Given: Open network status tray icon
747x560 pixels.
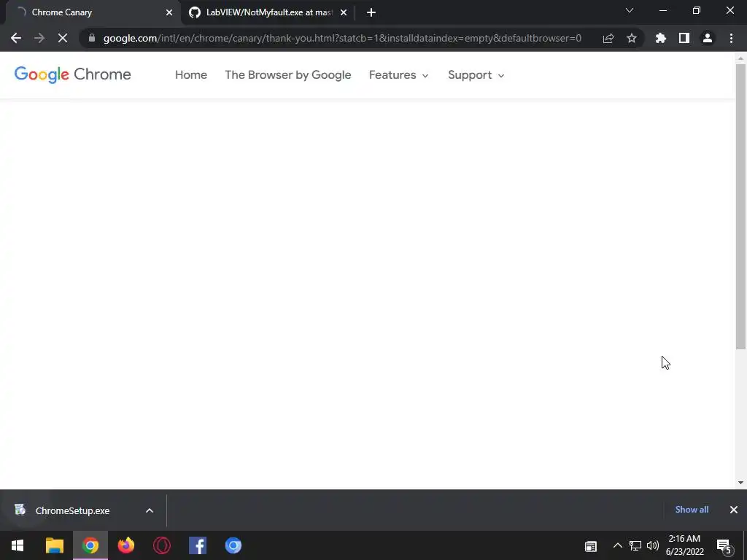Looking at the screenshot, I should (635, 545).
